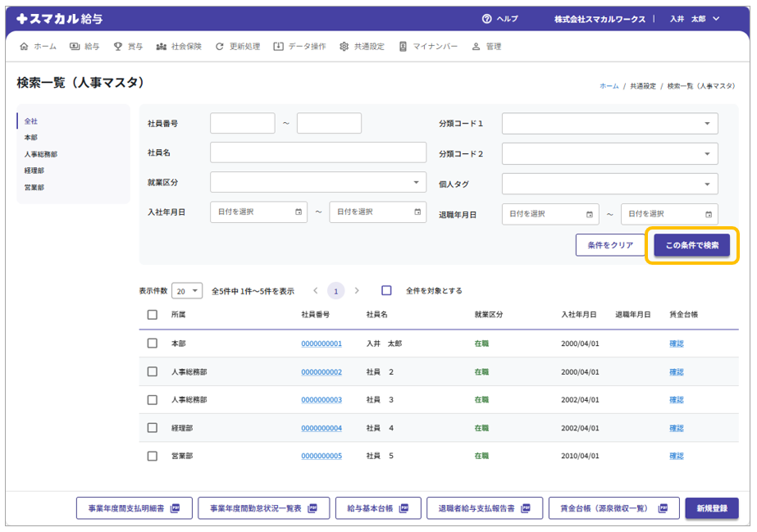Select checkbox for 経理部 row
This screenshot has width=757, height=532.
(x=153, y=428)
